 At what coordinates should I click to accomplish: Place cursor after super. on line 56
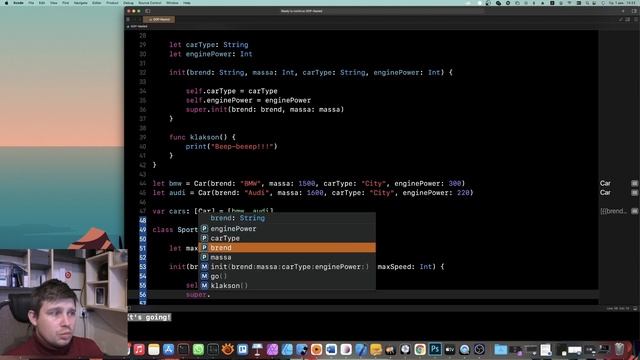tap(211, 295)
